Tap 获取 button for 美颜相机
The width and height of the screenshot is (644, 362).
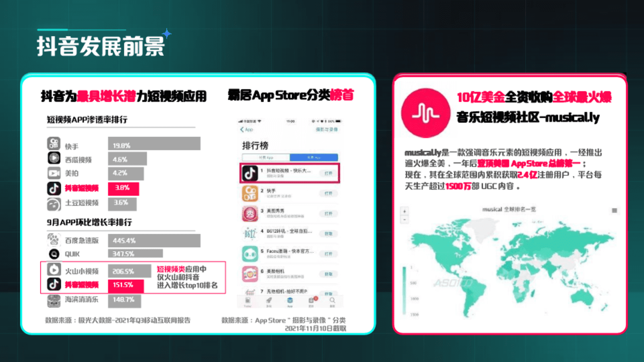[x=328, y=274]
